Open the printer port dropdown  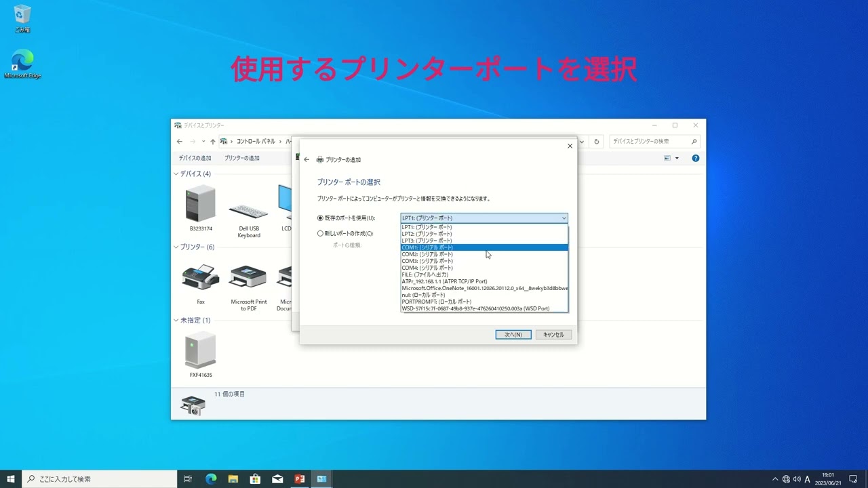point(564,218)
